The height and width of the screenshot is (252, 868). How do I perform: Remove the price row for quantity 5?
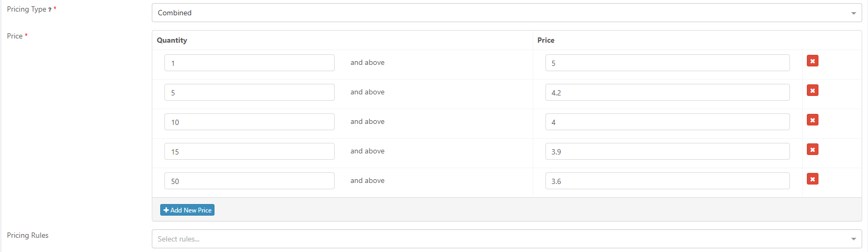(812, 91)
